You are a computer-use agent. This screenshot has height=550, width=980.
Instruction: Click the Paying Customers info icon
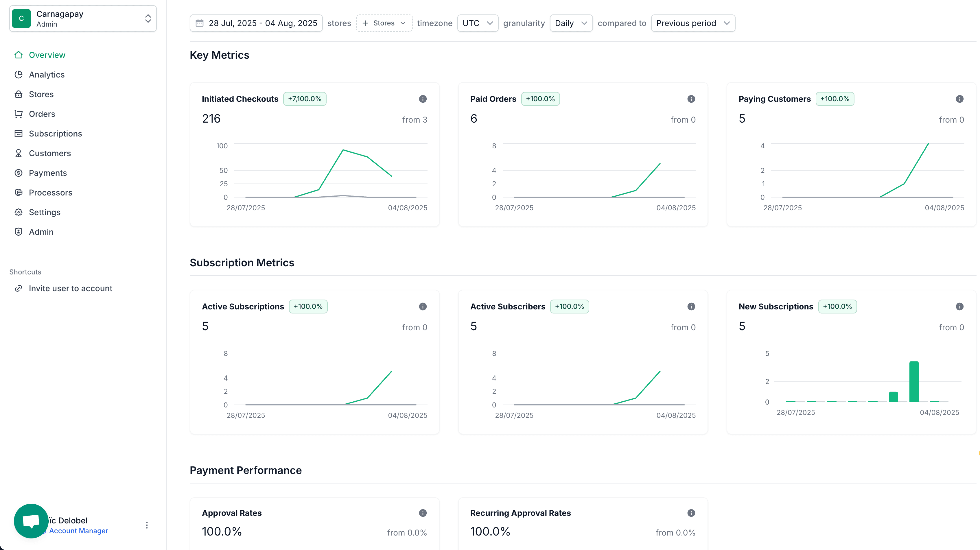[959, 99]
